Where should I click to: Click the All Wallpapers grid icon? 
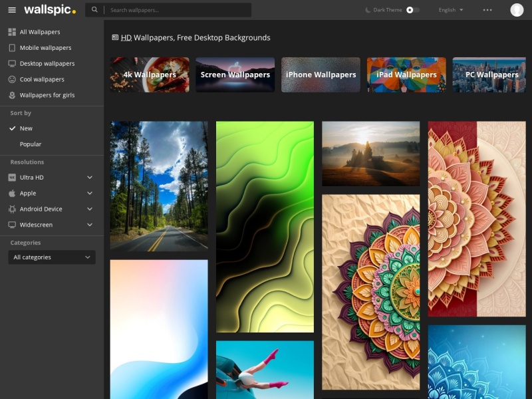(12, 32)
